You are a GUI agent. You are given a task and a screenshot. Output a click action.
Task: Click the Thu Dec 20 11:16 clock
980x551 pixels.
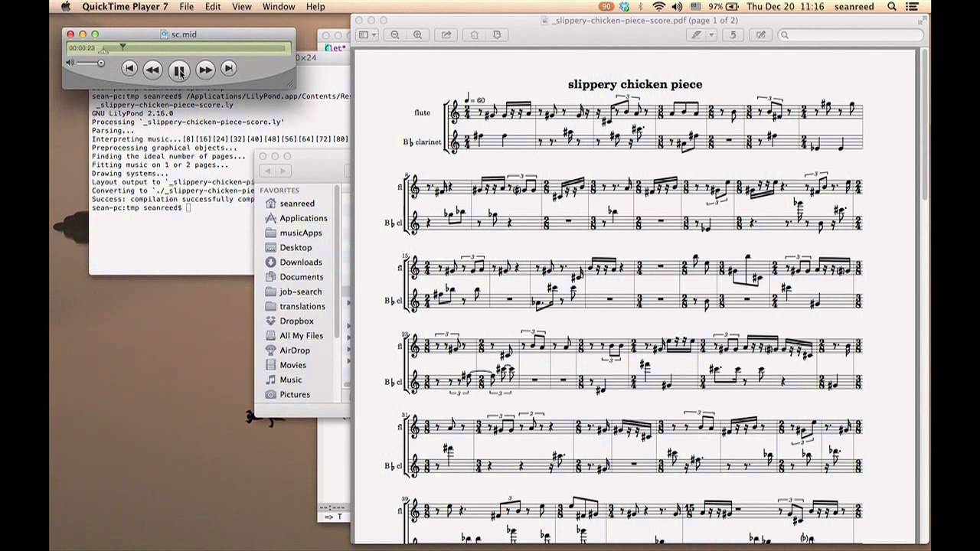[785, 6]
